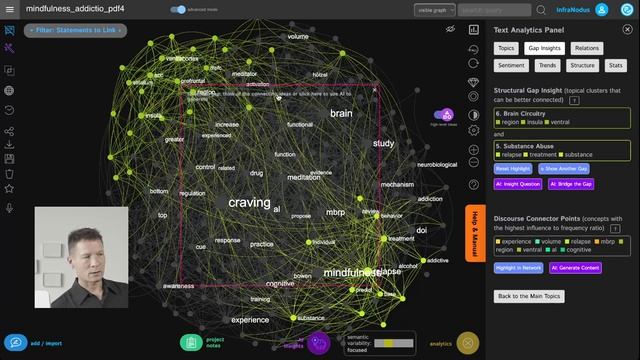Close the Text Analytics Panel
This screenshot has height=360, width=640.
627,29
